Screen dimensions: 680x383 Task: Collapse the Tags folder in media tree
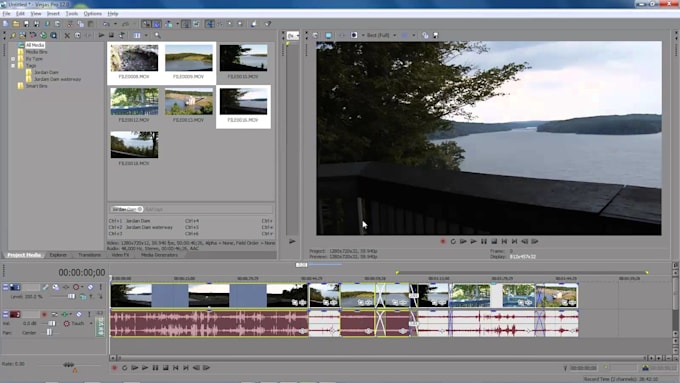(x=13, y=65)
